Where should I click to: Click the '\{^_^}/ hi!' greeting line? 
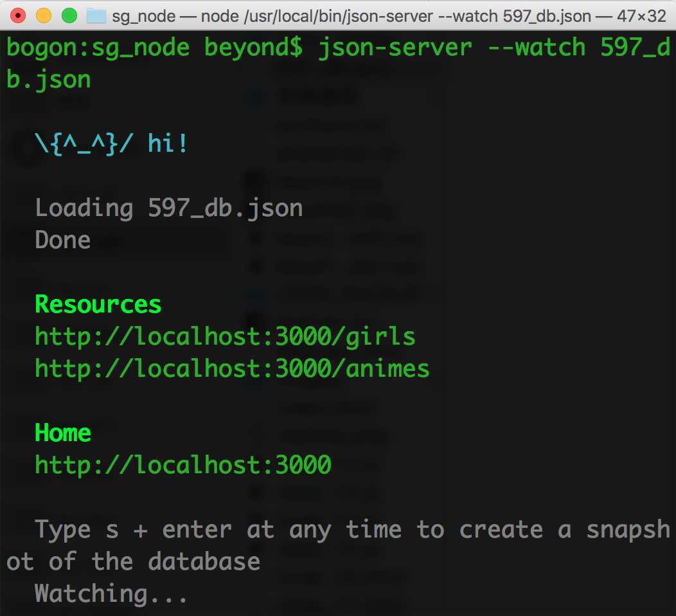[112, 143]
